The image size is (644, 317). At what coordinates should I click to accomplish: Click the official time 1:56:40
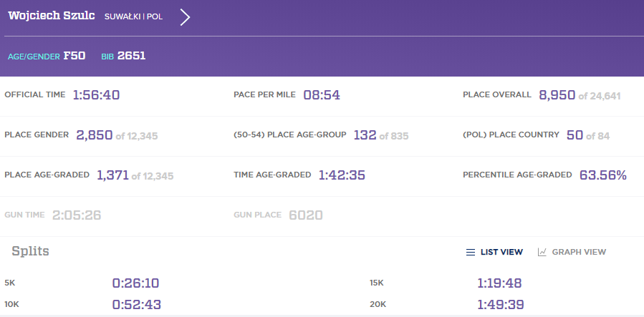tap(97, 95)
